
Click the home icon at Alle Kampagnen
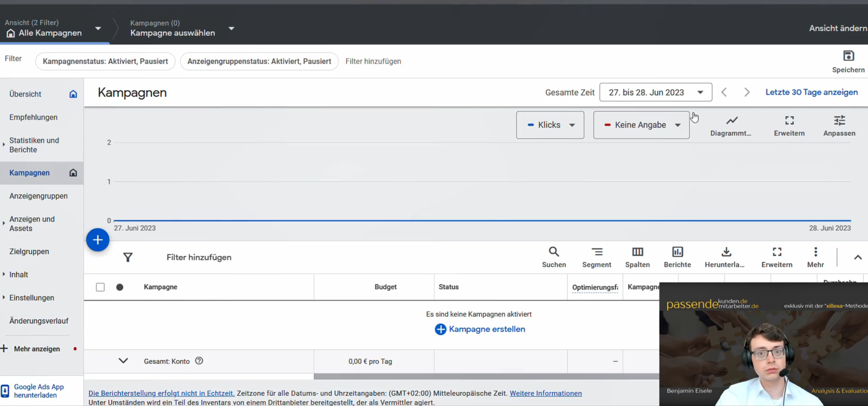[10, 33]
